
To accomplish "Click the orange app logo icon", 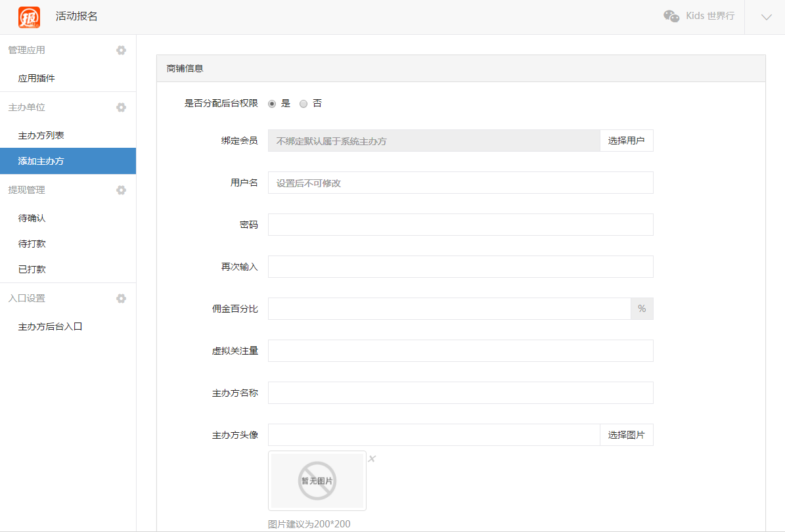I will [29, 17].
